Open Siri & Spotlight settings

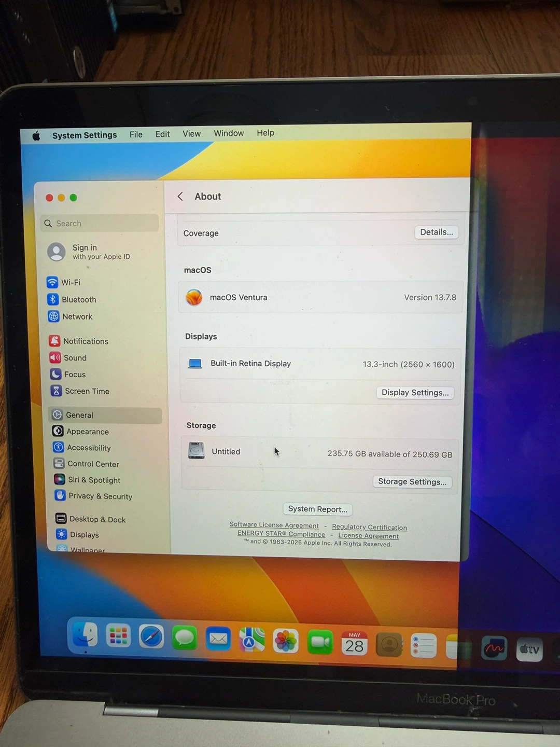(x=87, y=480)
